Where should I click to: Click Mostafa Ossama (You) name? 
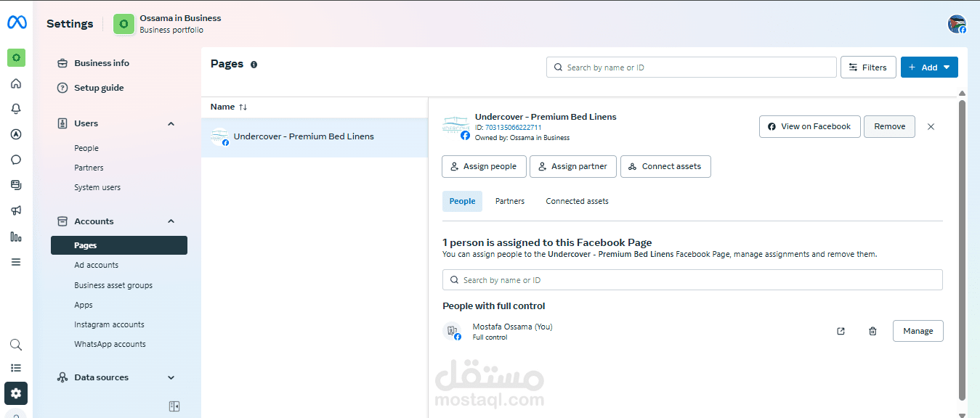512,327
